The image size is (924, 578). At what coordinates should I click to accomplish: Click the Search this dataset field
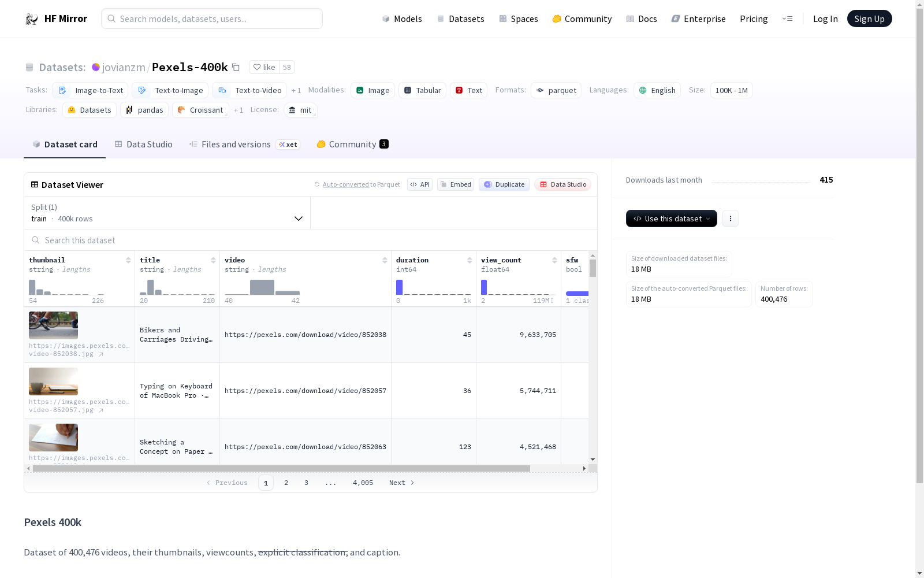(x=311, y=240)
